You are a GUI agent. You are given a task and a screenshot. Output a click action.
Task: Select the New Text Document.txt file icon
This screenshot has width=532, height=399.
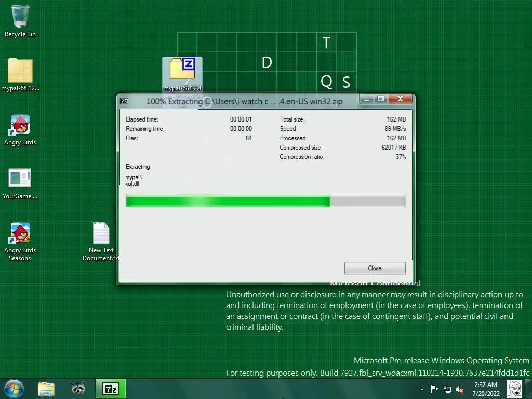[101, 242]
